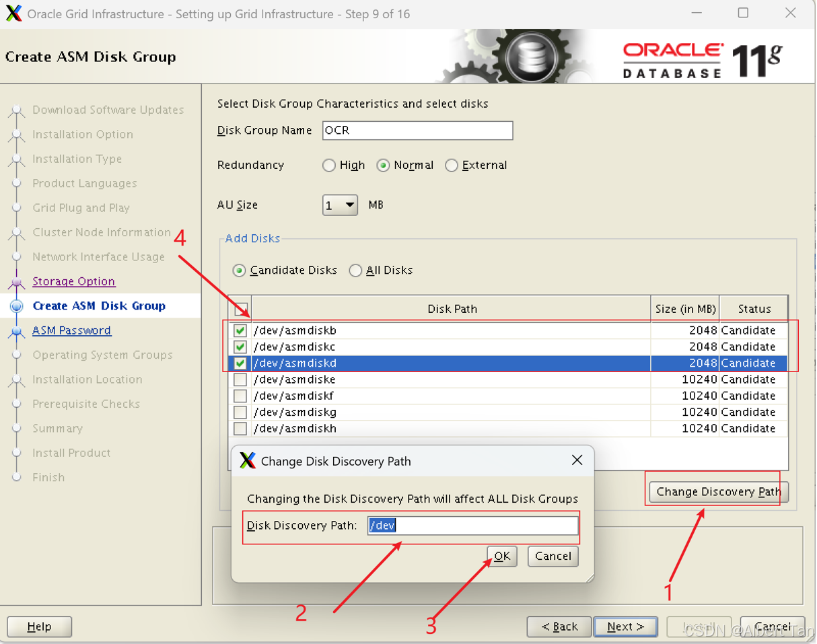Cancel the Change Disk Discovery Path dialog
Viewport: 817px width, 644px height.
pyautogui.click(x=553, y=556)
